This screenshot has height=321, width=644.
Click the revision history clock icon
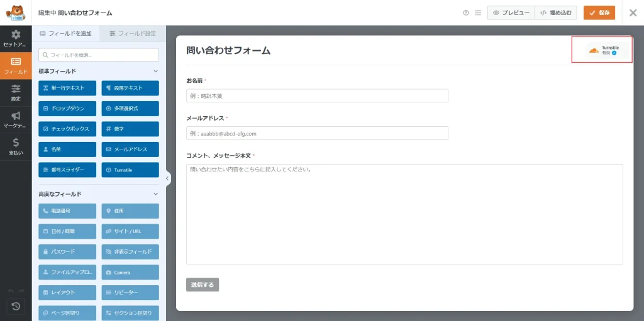point(16,306)
